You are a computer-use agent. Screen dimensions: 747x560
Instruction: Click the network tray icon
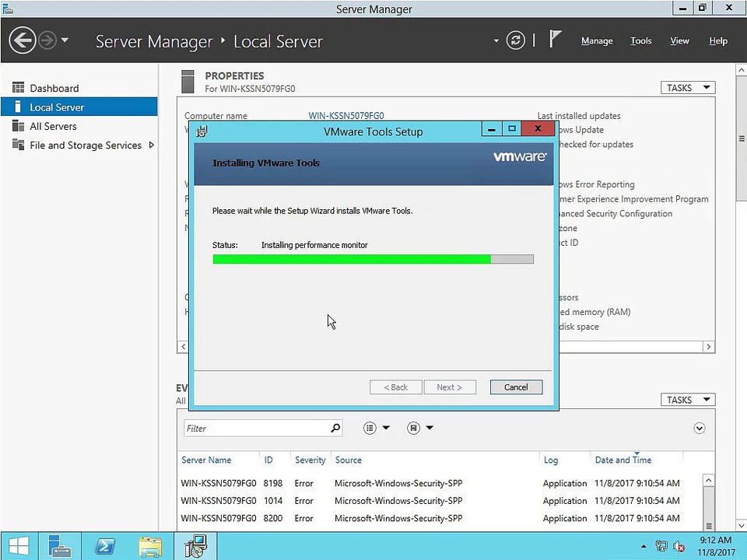661,546
